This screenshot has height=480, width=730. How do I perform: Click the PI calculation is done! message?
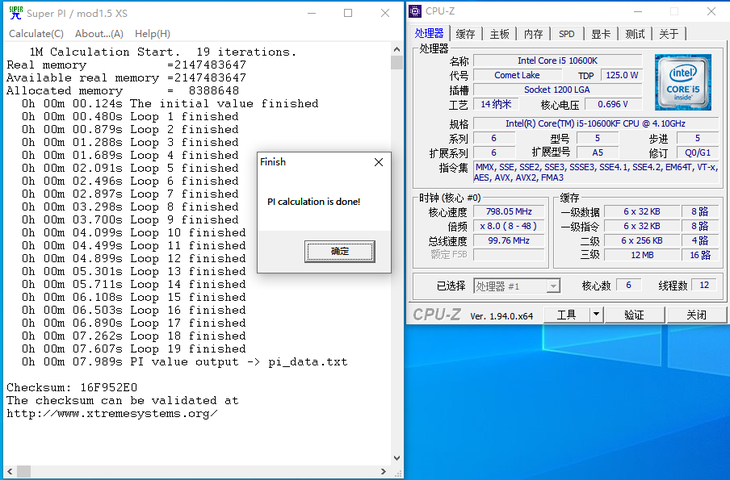point(314,202)
